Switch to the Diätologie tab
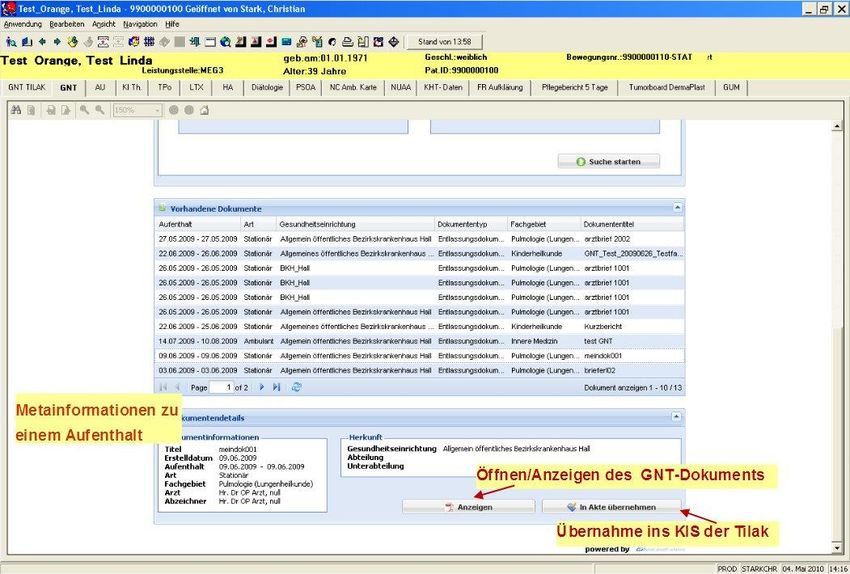The height and width of the screenshot is (574, 850). pyautogui.click(x=267, y=88)
